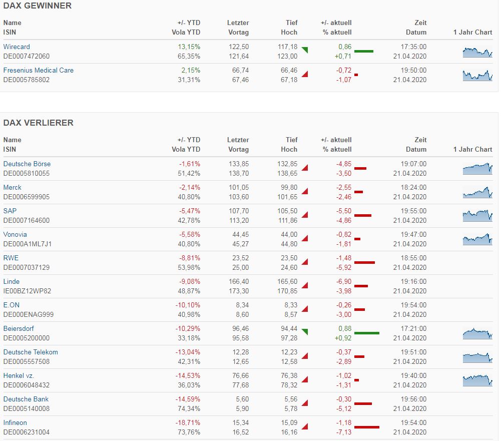Click red trend triangle in Merck row
This screenshot has width=504, height=441.
(305, 191)
